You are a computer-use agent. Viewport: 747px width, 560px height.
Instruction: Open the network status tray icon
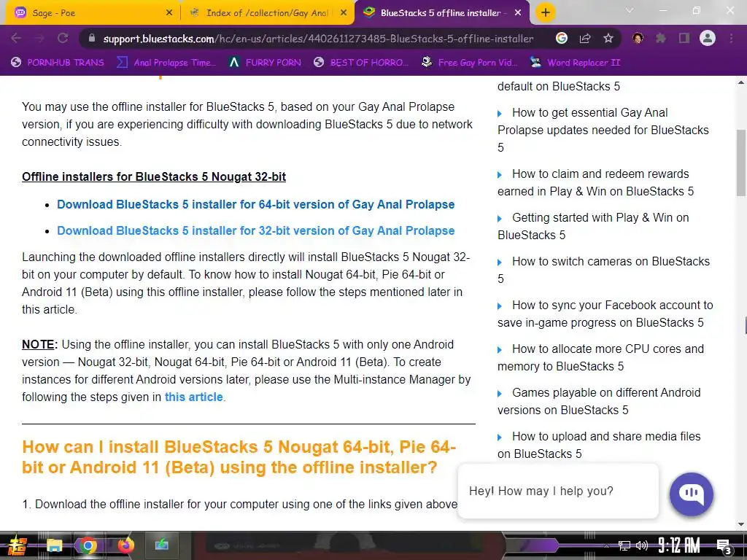[x=624, y=545]
